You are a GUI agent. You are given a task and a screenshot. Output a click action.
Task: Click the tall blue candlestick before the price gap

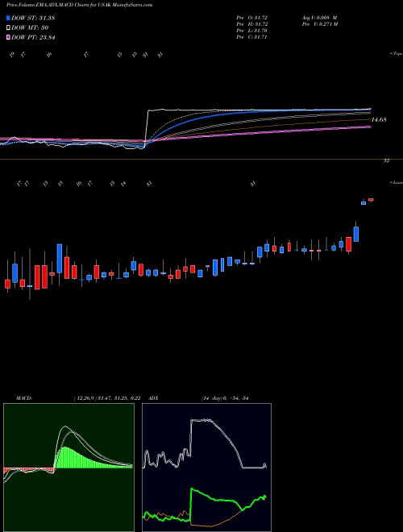click(x=355, y=234)
